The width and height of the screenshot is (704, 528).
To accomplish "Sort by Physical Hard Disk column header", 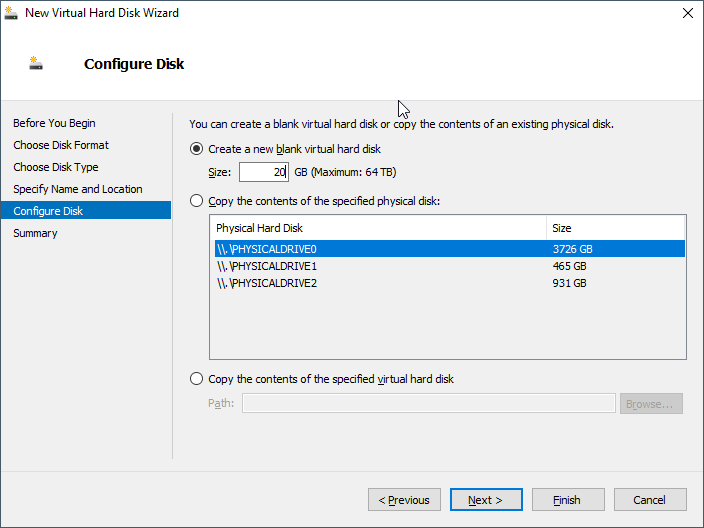I will (x=378, y=228).
